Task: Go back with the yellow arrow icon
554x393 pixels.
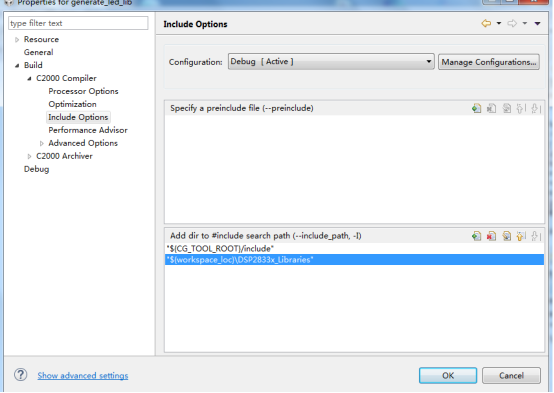Action: click(486, 23)
